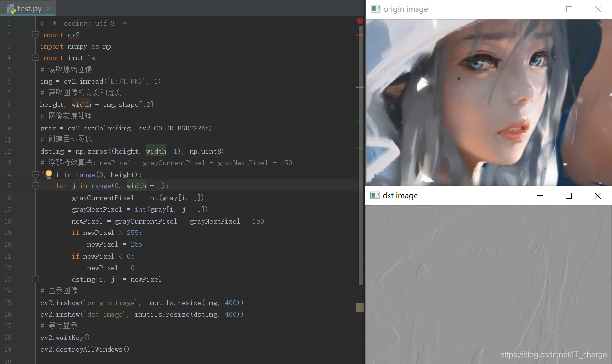Collapse the inner for j loop fold marker
The width and height of the screenshot is (612, 364).
[35, 186]
